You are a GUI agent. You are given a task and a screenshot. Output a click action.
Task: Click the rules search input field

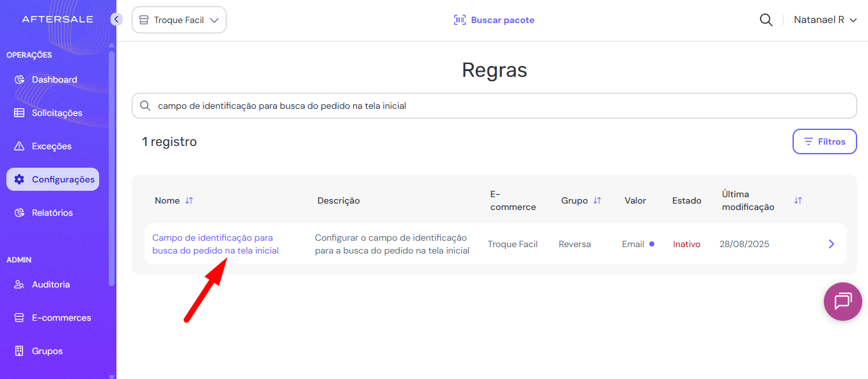499,106
